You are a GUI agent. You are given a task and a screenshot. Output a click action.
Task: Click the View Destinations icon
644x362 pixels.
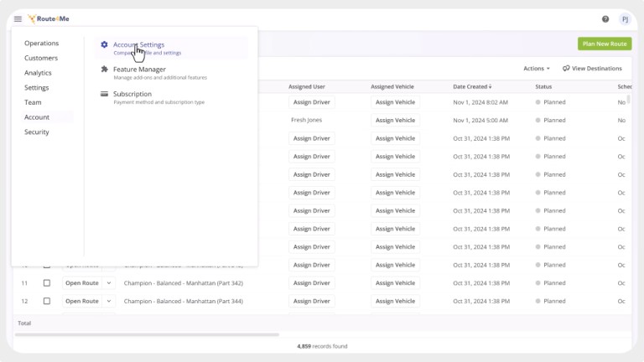[x=566, y=68]
